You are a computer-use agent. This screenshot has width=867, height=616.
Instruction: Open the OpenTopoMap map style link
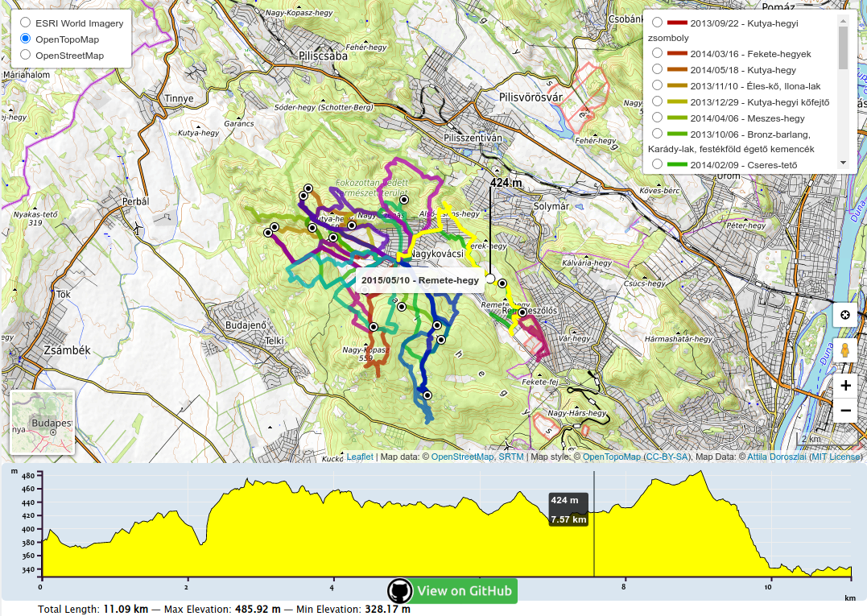pos(612,457)
